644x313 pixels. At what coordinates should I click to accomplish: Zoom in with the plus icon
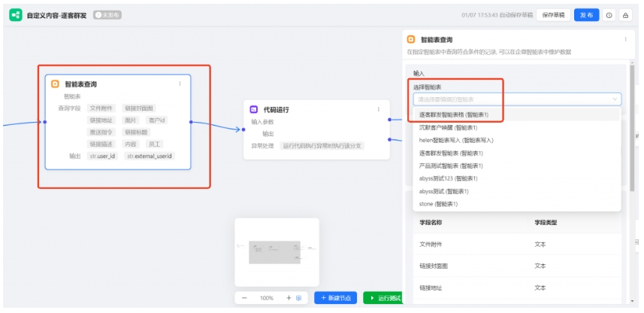click(289, 298)
